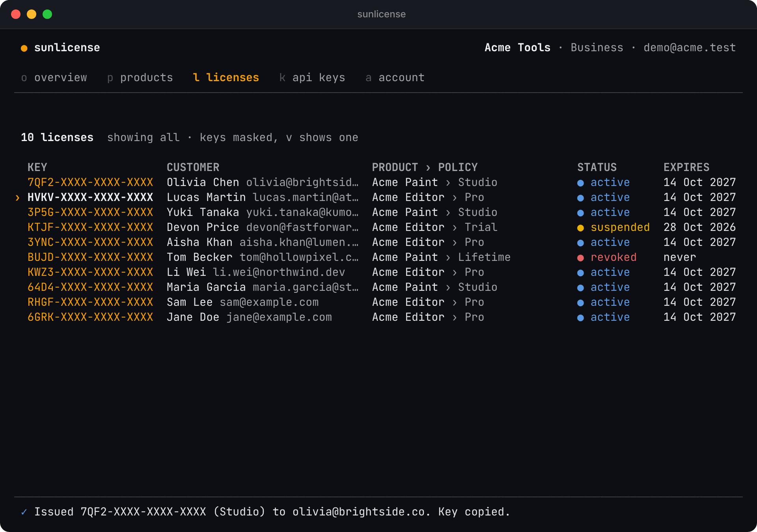Click customer Lucas Martin
Viewport: 757px width, 532px height.
(x=206, y=197)
